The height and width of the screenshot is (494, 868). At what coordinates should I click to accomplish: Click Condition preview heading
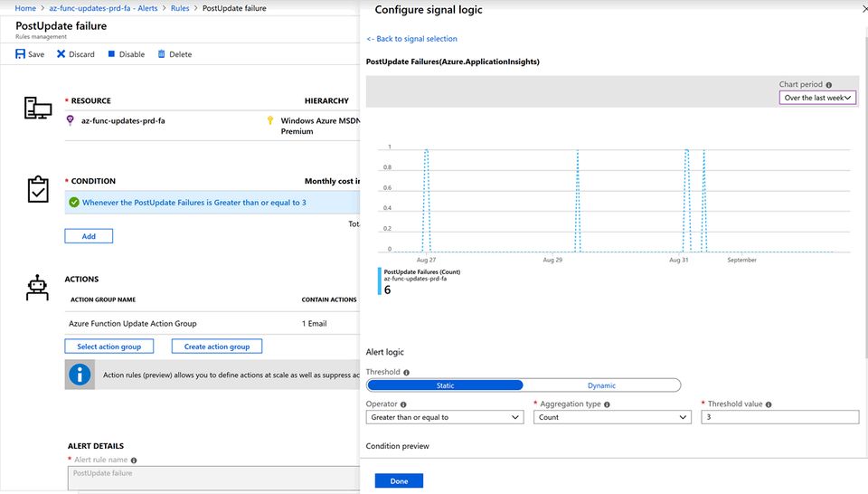coord(398,446)
